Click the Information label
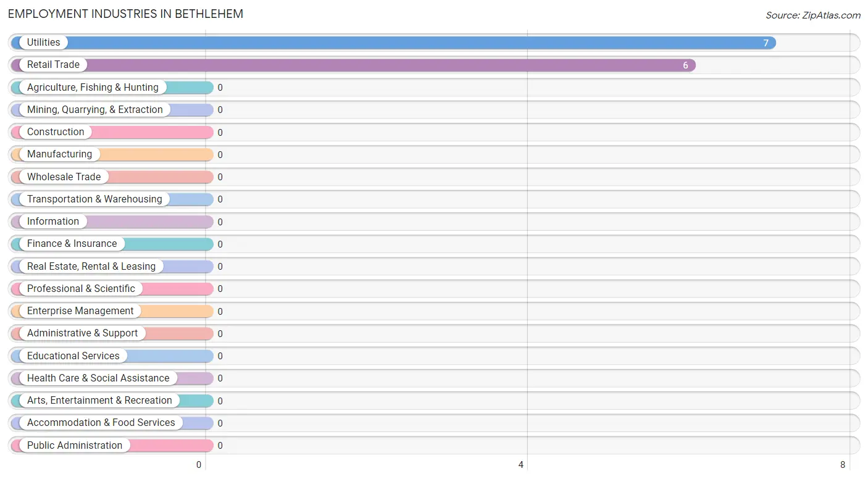This screenshot has width=868, height=479. (x=53, y=222)
